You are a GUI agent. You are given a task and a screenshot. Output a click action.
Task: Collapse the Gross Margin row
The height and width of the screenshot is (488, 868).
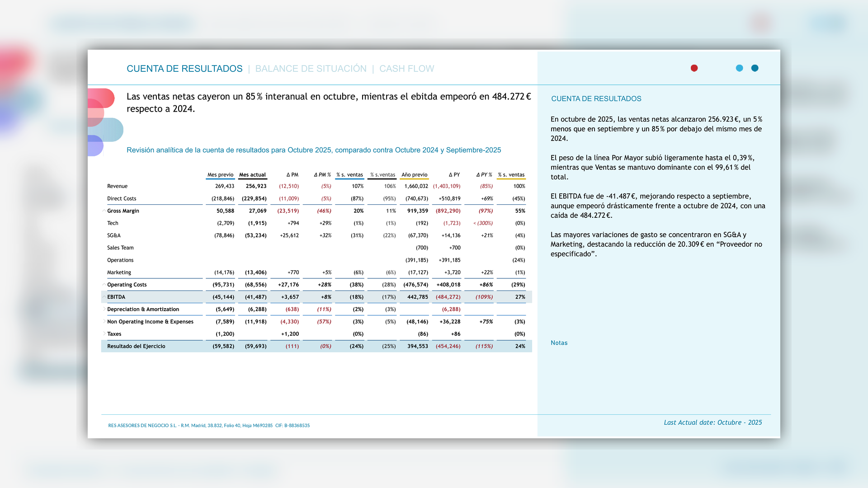click(104, 211)
